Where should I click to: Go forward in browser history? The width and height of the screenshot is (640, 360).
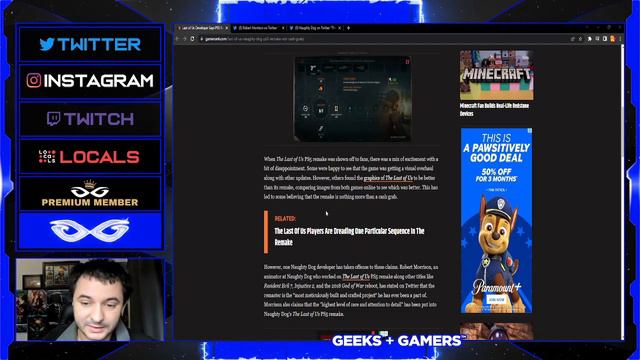click(x=185, y=39)
